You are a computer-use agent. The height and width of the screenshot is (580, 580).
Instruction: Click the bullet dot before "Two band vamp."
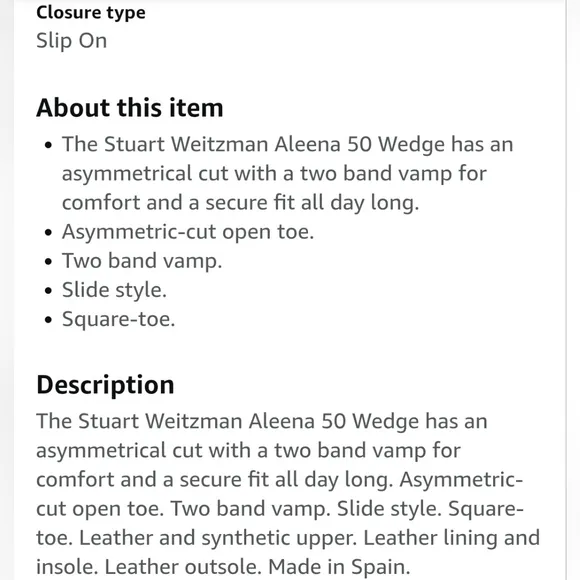(48, 262)
